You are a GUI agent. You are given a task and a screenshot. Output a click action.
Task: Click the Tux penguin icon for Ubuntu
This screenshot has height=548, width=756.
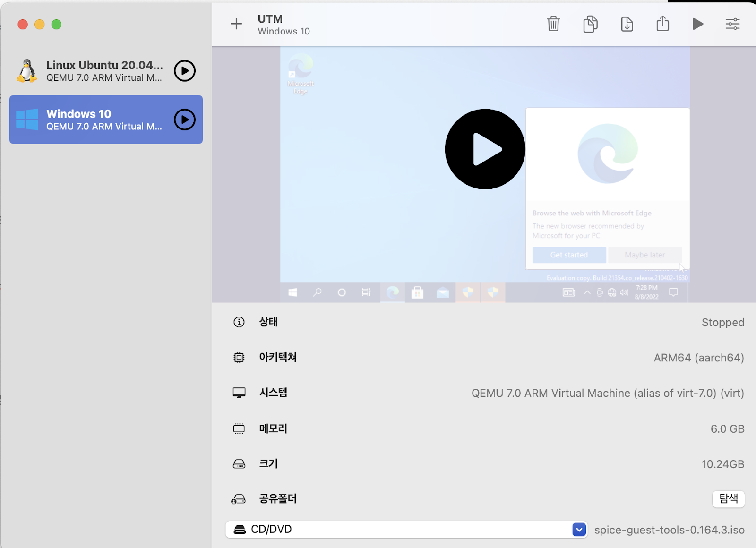point(27,71)
